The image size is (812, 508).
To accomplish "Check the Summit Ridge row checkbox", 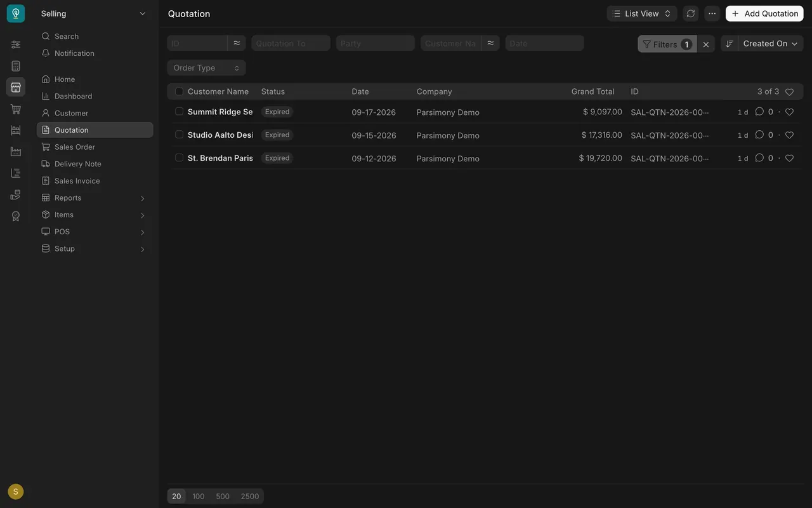I will pyautogui.click(x=179, y=111).
